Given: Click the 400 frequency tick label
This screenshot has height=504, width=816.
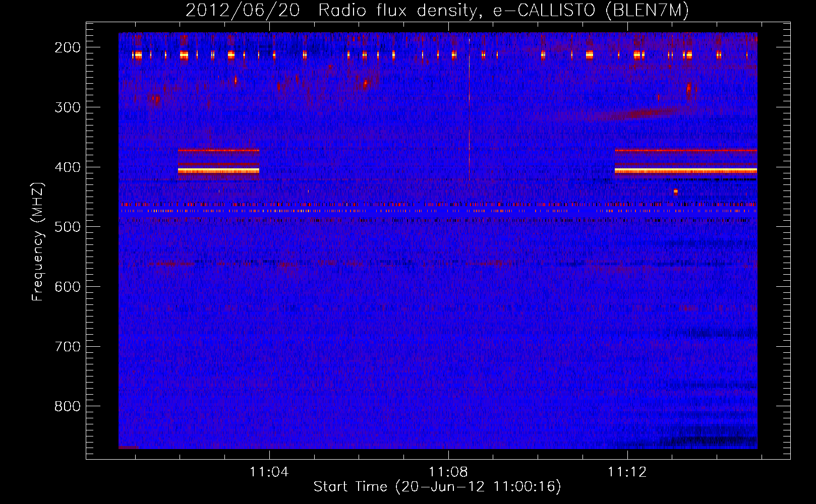Looking at the screenshot, I should (68, 167).
